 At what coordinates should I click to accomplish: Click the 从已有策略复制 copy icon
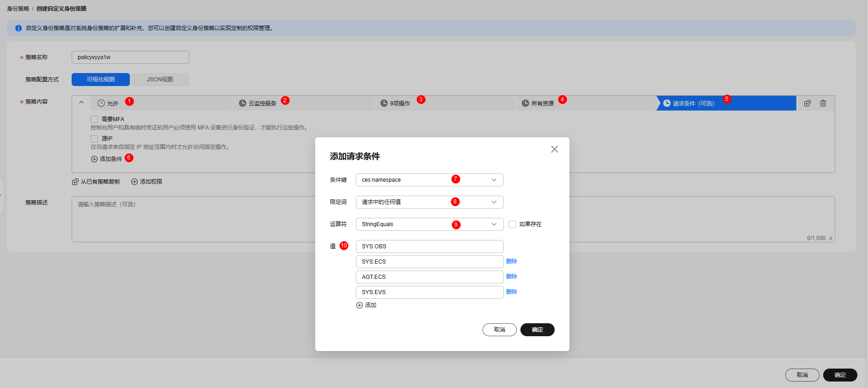click(x=75, y=182)
